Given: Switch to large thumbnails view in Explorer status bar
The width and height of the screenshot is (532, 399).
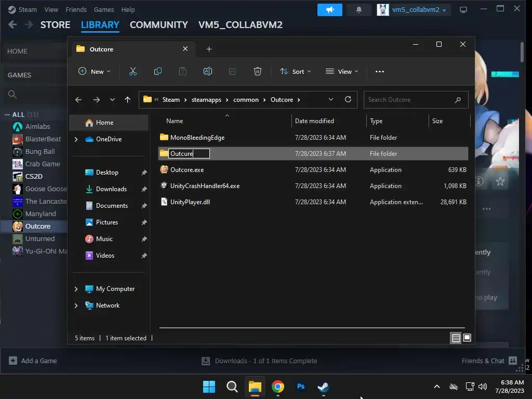Looking at the screenshot, I should [467, 338].
